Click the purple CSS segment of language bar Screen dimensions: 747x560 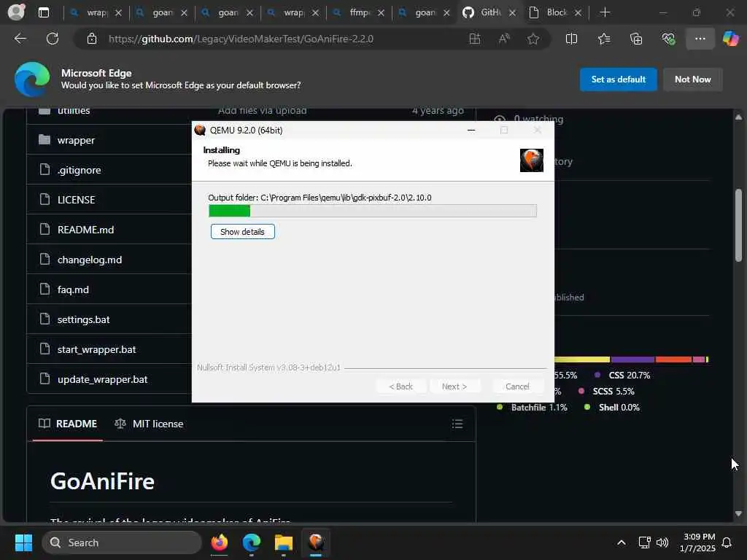632,359
